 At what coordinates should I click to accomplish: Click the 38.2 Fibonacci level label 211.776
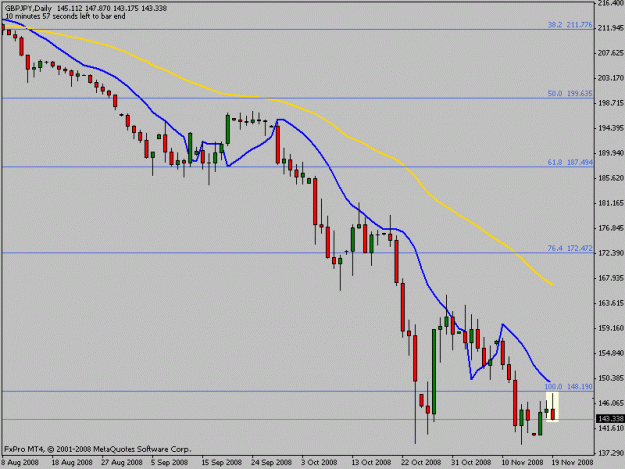[570, 25]
